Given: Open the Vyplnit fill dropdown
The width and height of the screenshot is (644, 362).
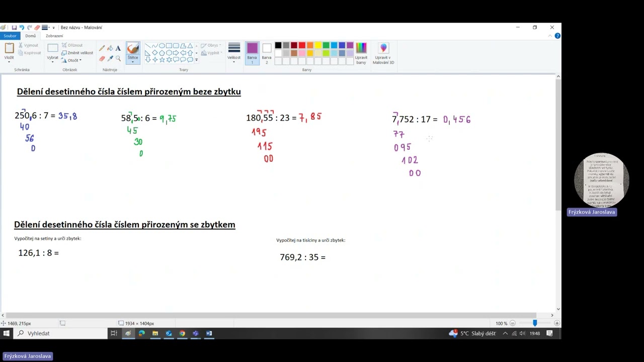Looking at the screenshot, I should [x=212, y=53].
